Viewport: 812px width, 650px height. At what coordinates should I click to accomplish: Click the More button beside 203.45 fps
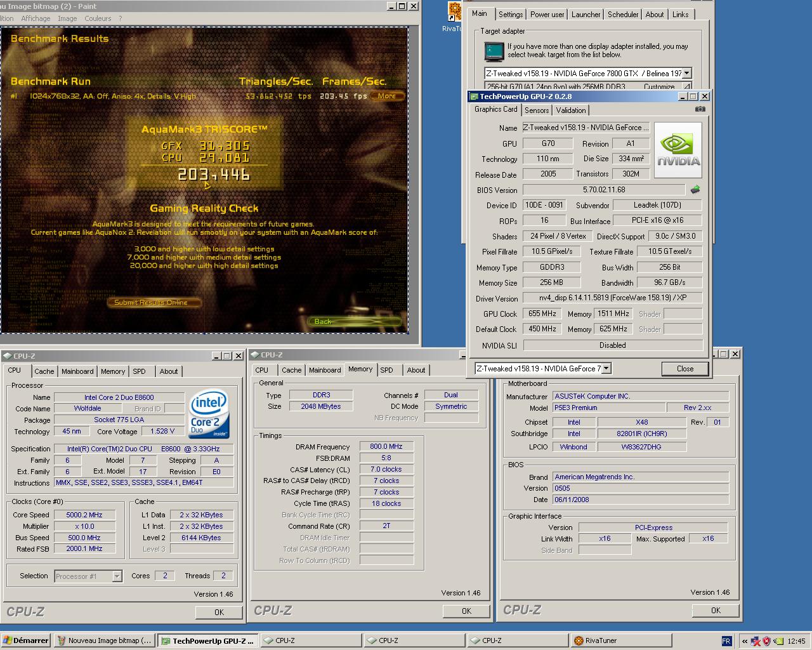pyautogui.click(x=387, y=96)
